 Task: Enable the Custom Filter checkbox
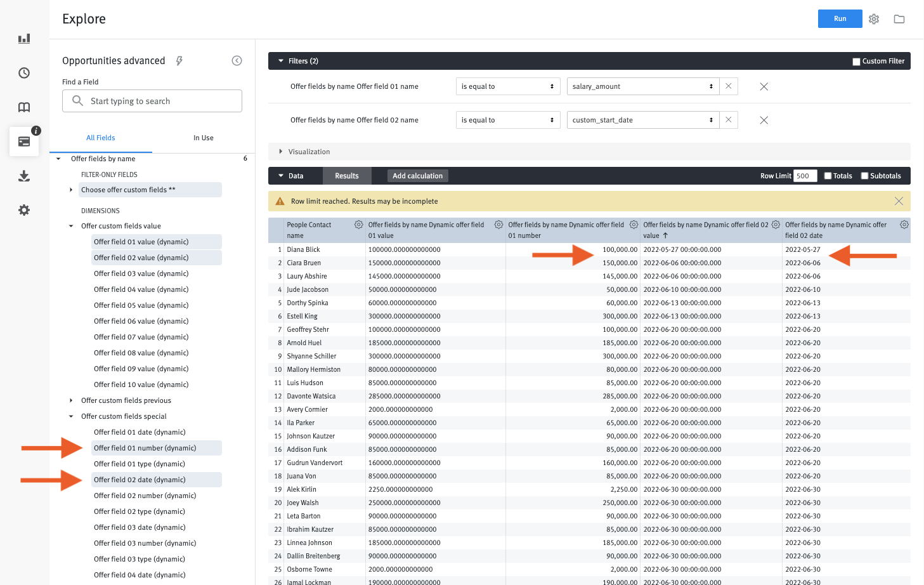click(x=856, y=61)
